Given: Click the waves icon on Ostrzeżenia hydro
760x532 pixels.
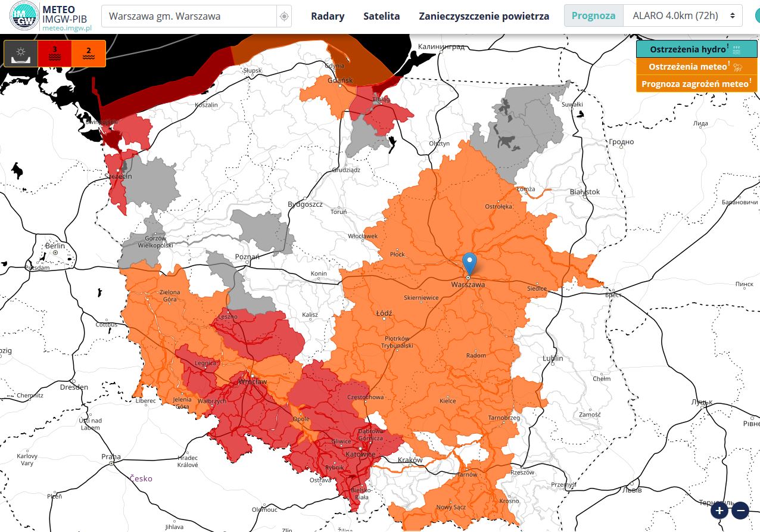Looking at the screenshot, I should (x=737, y=49).
